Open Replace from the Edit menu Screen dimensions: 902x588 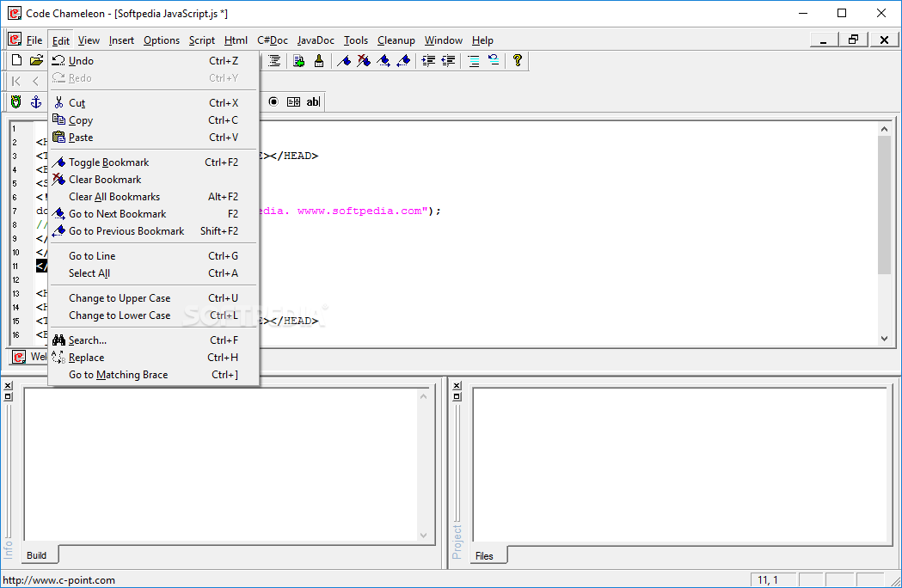click(153, 358)
